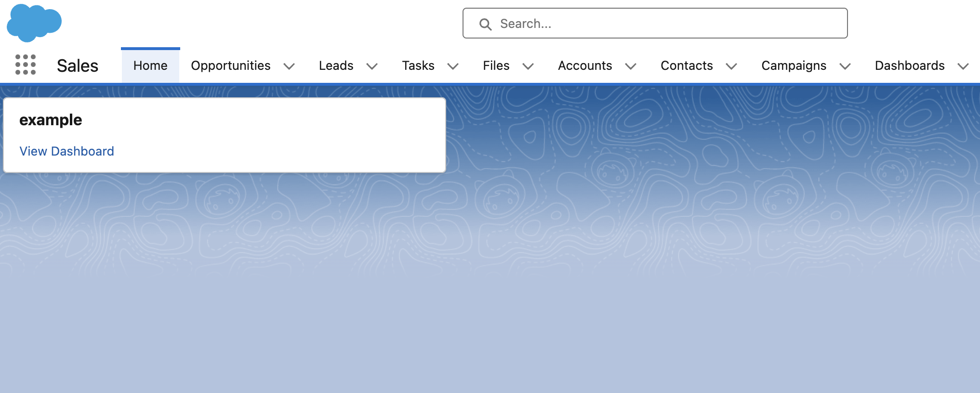This screenshot has width=980, height=393.
Task: Expand the Contacts dropdown chevron
Action: (731, 66)
